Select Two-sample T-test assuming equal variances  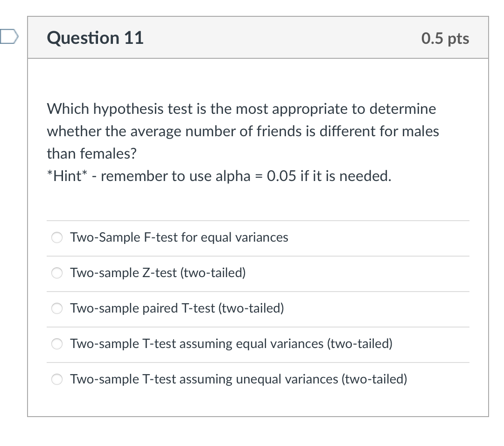pyautogui.click(x=56, y=344)
